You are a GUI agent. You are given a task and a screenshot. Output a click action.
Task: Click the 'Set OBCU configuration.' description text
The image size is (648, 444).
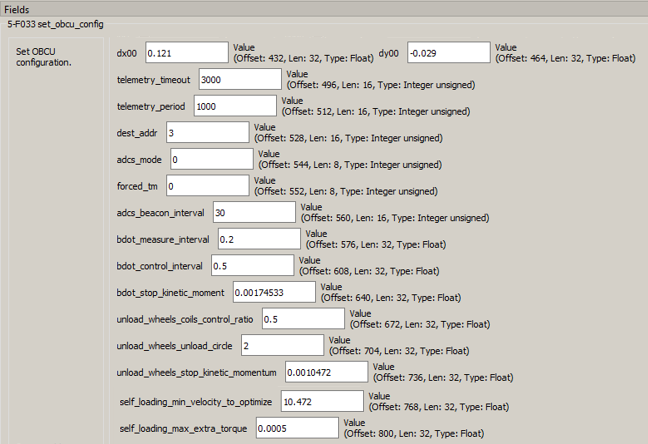pyautogui.click(x=43, y=55)
